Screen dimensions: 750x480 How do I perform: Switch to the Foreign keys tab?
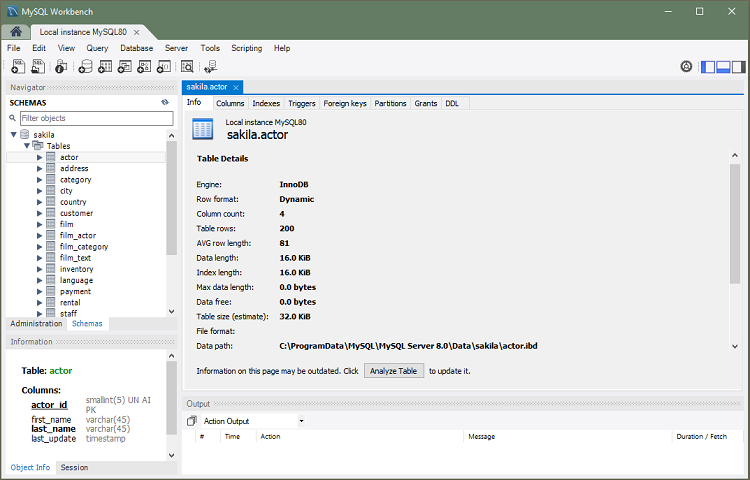[345, 103]
